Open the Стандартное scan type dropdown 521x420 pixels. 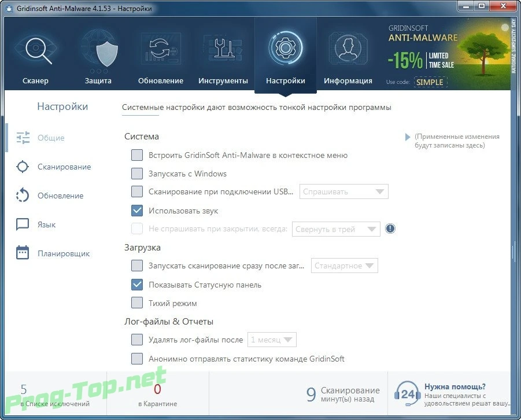coord(344,266)
